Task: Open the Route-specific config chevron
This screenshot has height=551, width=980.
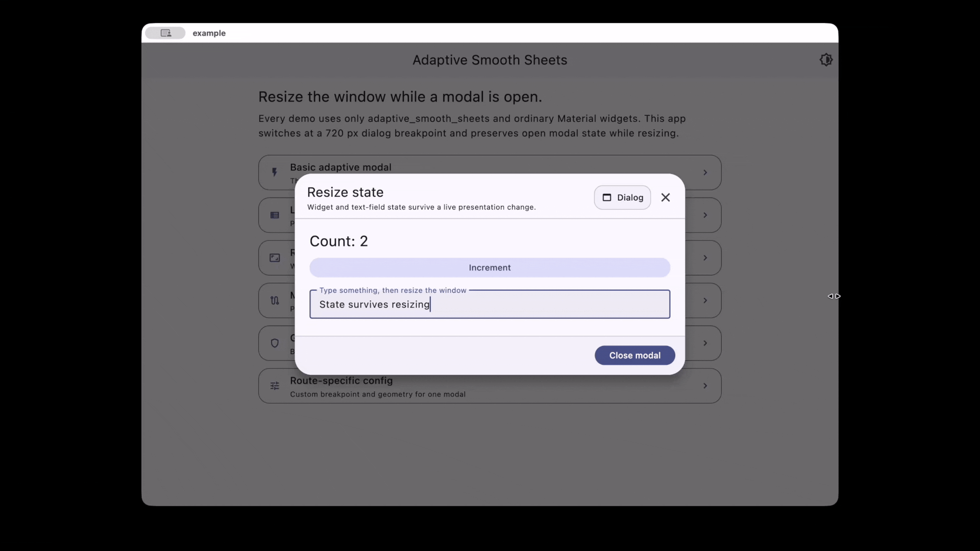Action: point(705,386)
